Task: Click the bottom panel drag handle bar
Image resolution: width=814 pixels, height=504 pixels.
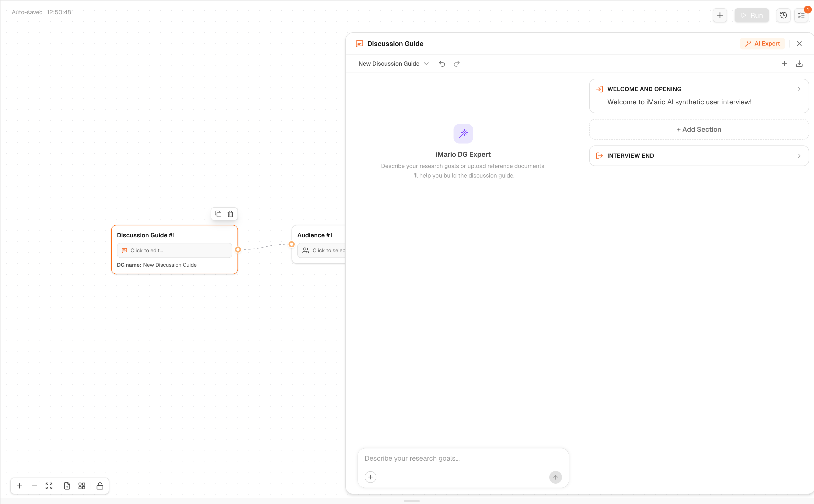Action: point(412,501)
